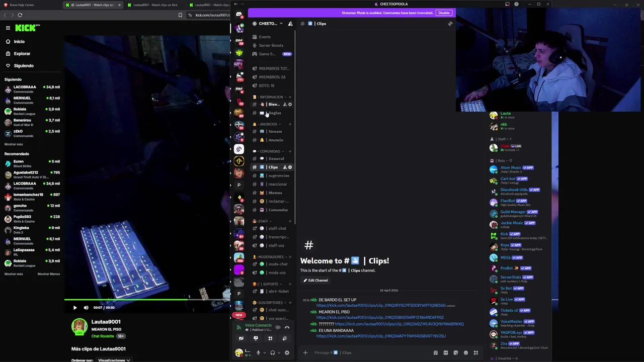644x362 pixels.
Task: Click the Message Clips input field
Action: (x=371, y=352)
